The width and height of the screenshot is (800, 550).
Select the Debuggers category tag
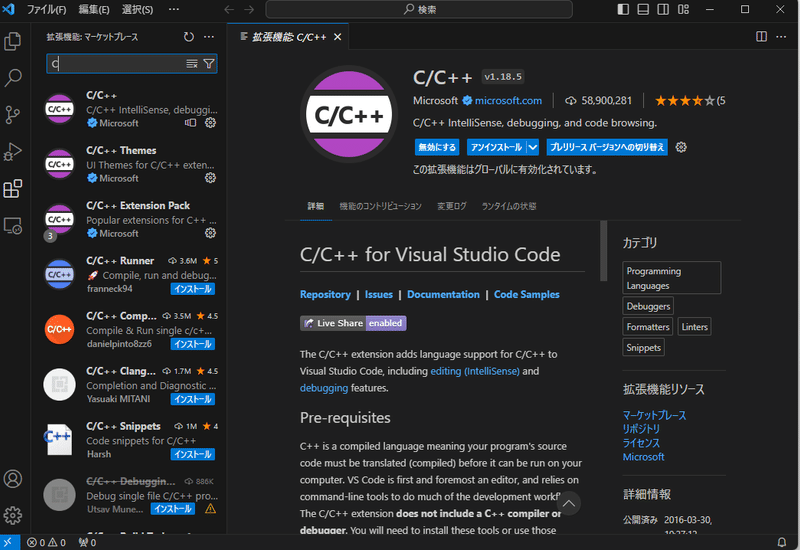pyautogui.click(x=648, y=306)
